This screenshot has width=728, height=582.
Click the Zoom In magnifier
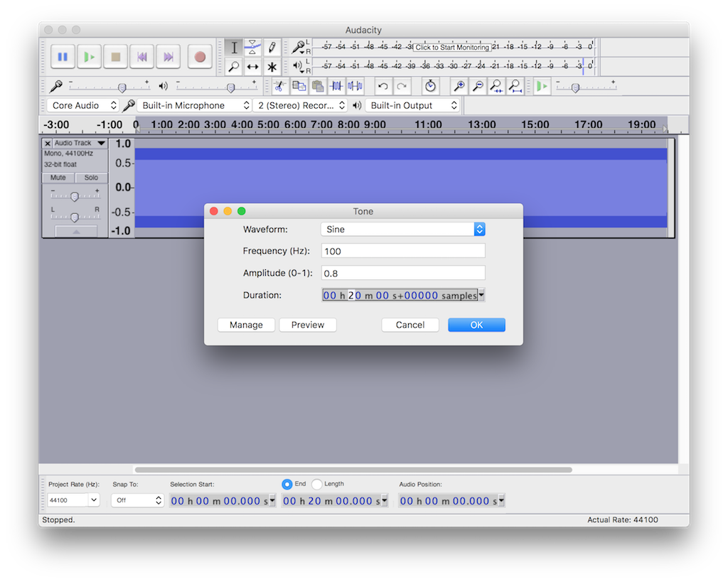459,86
